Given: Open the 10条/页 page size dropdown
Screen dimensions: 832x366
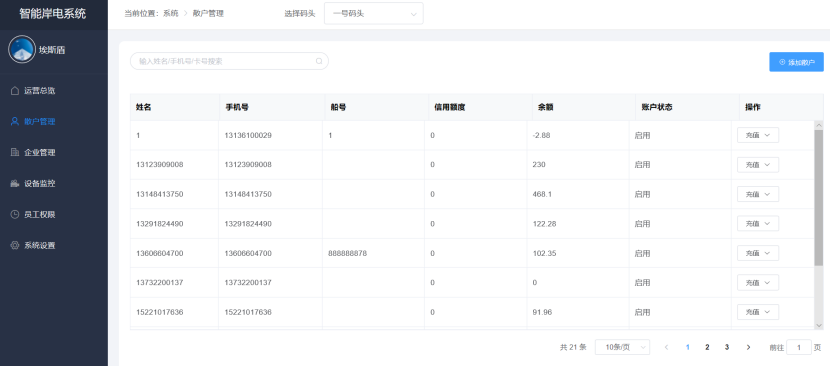Looking at the screenshot, I should (622, 347).
